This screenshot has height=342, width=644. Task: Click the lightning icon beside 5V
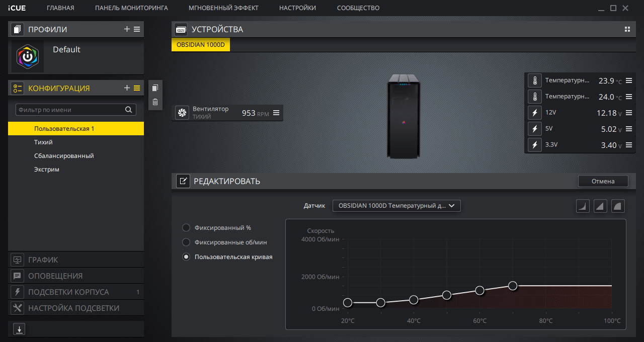(x=535, y=129)
